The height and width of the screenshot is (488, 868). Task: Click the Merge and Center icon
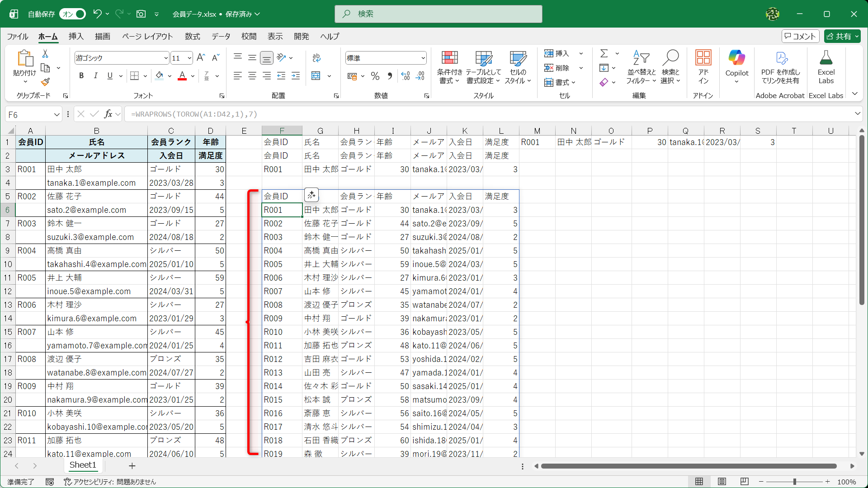316,76
